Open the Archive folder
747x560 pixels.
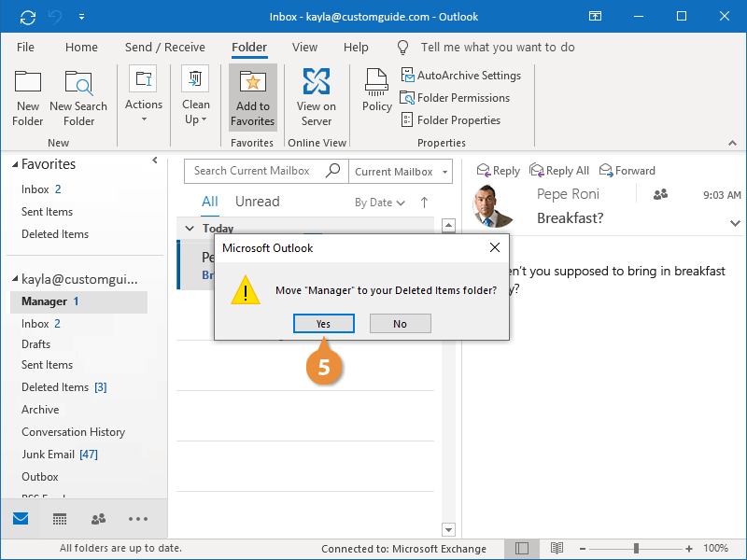coord(40,410)
